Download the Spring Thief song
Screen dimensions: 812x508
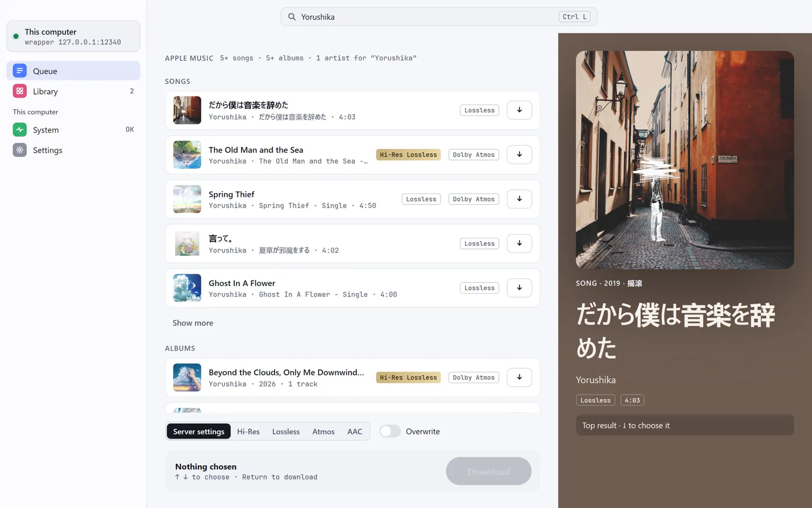519,199
